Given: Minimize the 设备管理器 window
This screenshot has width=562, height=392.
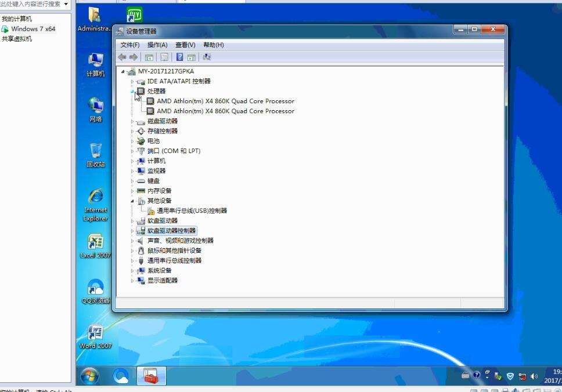Looking at the screenshot, I should click(460, 30).
